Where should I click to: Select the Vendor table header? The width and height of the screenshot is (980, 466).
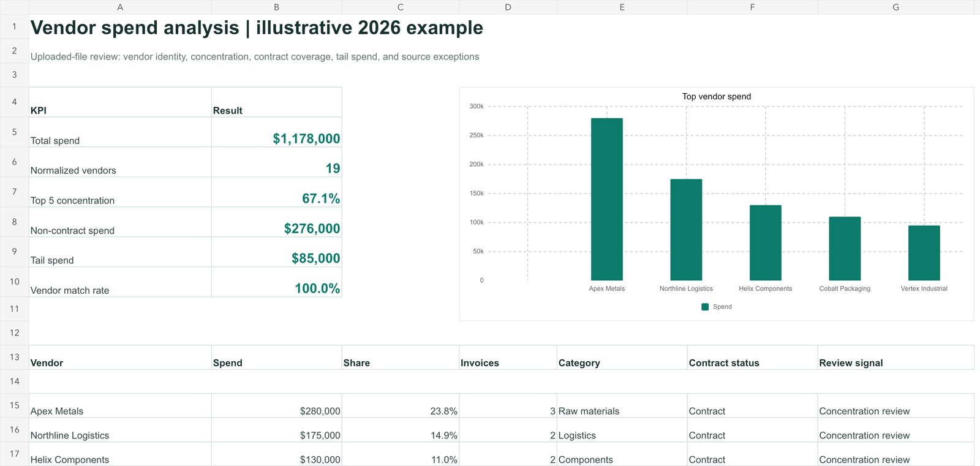(x=120, y=357)
